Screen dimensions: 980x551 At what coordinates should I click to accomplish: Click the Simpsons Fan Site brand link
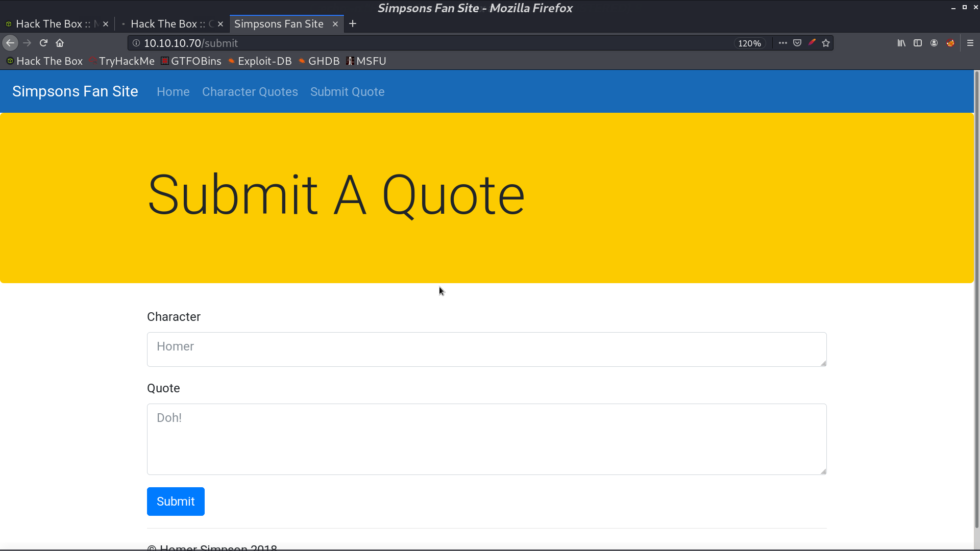[75, 92]
